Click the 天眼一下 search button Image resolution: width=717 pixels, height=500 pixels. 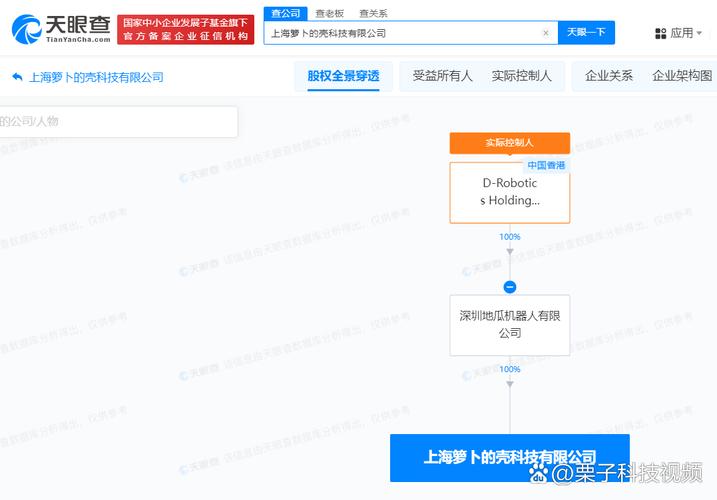(586, 32)
